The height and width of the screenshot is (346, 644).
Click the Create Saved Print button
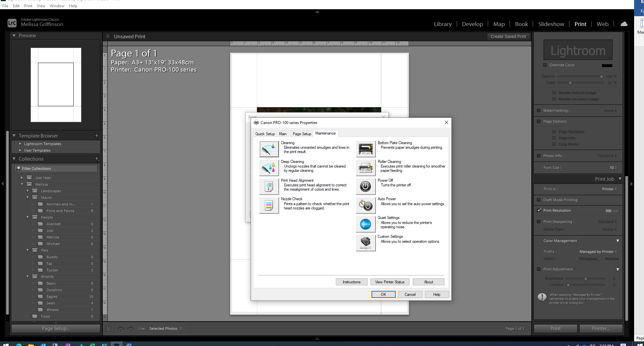click(x=508, y=37)
